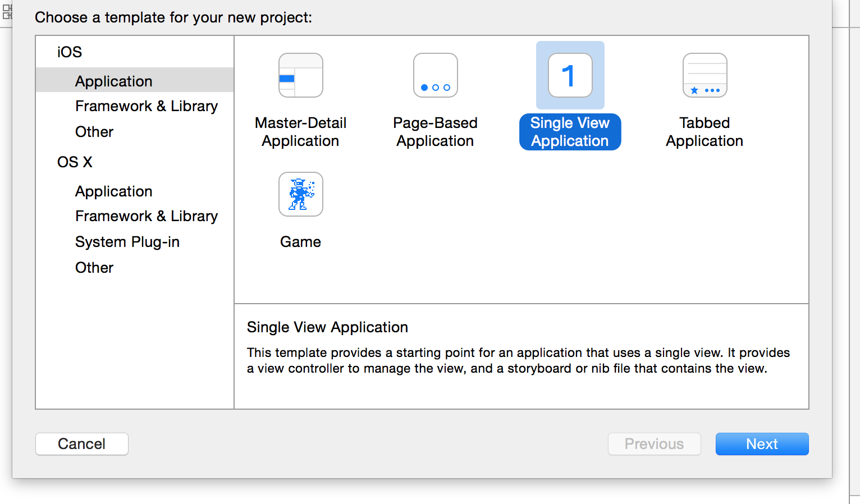Choose Other under iOS
This screenshot has height=504, width=860.
[94, 132]
